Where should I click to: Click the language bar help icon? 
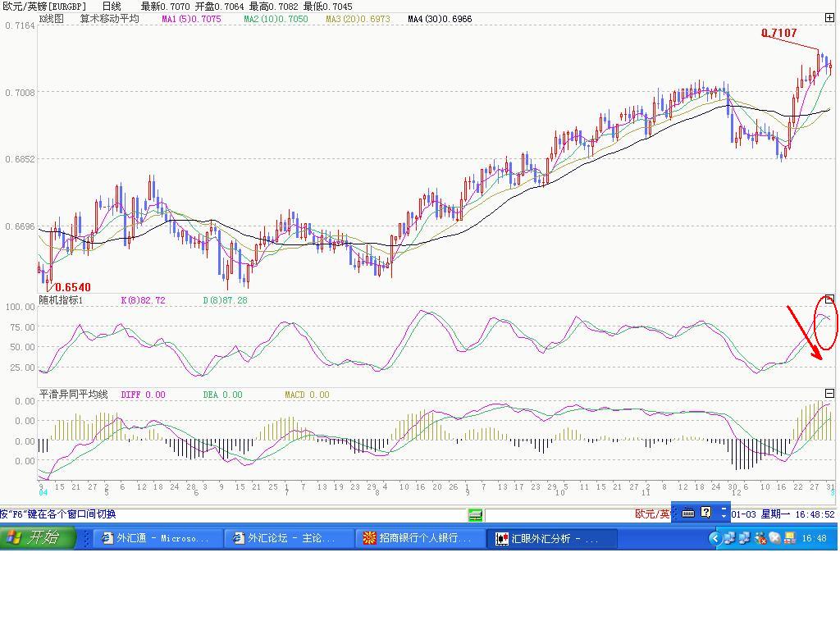coord(705,513)
